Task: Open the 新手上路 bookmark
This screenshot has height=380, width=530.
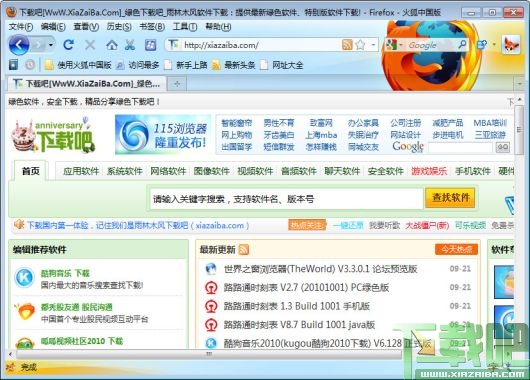Action: pyautogui.click(x=186, y=65)
